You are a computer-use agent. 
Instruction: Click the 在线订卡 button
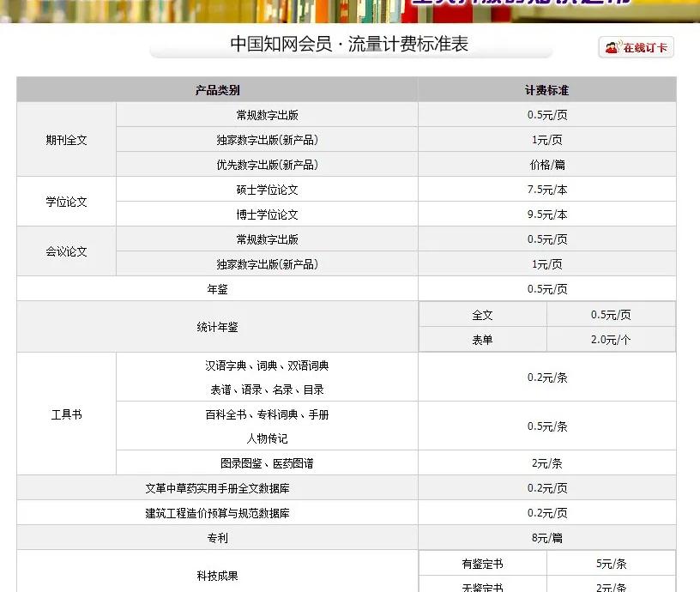coord(637,47)
